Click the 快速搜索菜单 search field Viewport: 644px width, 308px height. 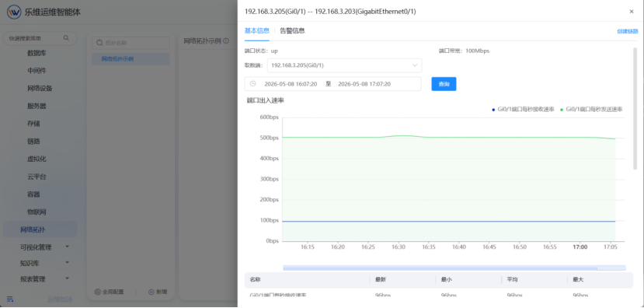point(40,38)
